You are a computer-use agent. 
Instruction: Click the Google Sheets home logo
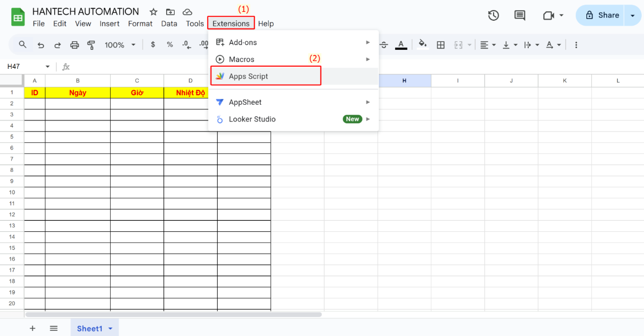18,17
